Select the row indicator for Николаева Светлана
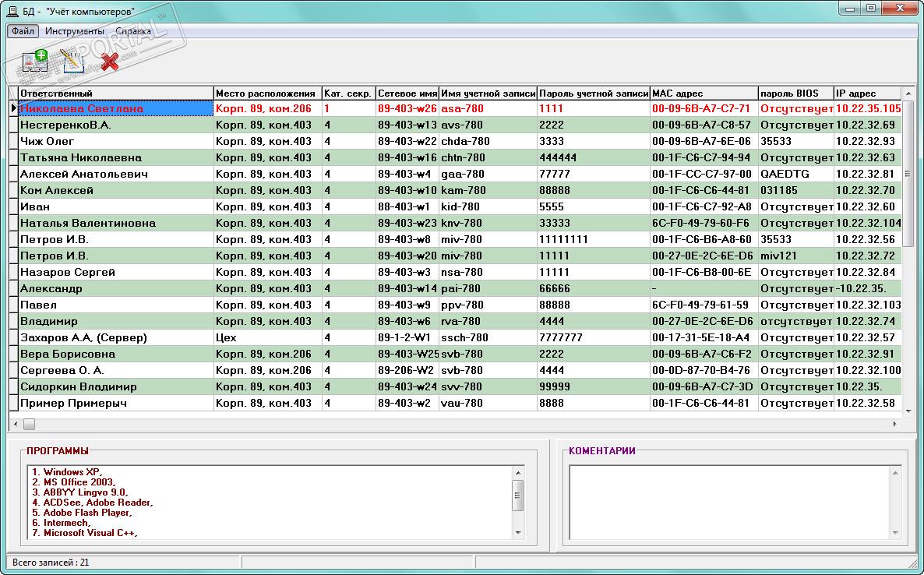The height and width of the screenshot is (575, 924). coord(13,108)
